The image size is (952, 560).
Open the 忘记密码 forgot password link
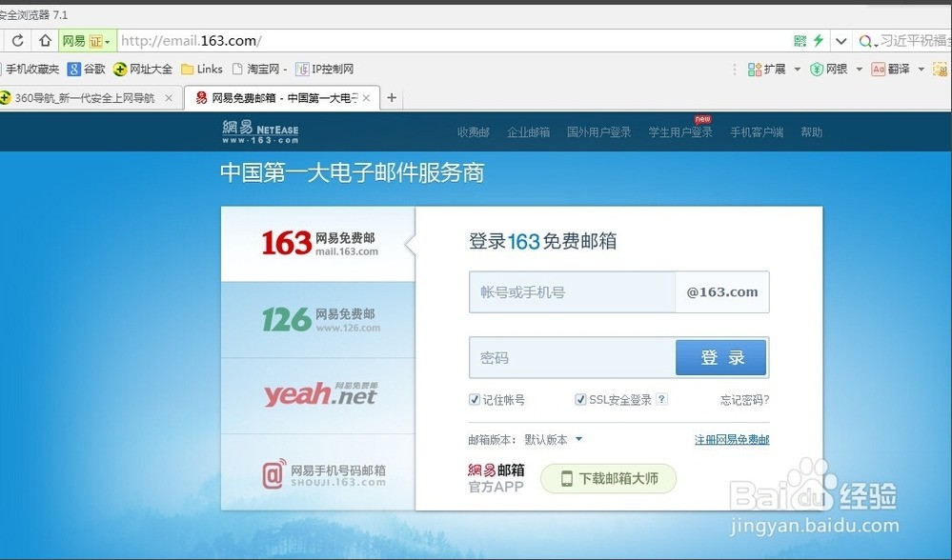tap(745, 399)
